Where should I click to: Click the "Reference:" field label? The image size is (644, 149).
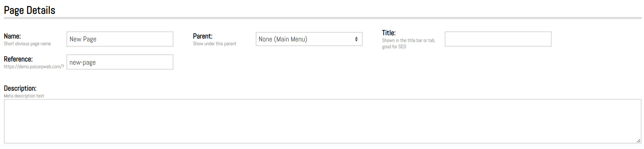click(x=18, y=59)
